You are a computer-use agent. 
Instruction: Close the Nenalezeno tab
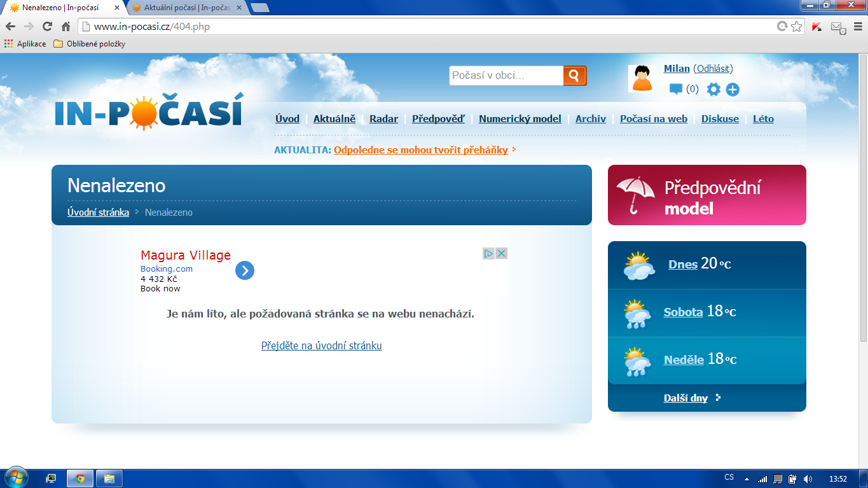pyautogui.click(x=117, y=8)
